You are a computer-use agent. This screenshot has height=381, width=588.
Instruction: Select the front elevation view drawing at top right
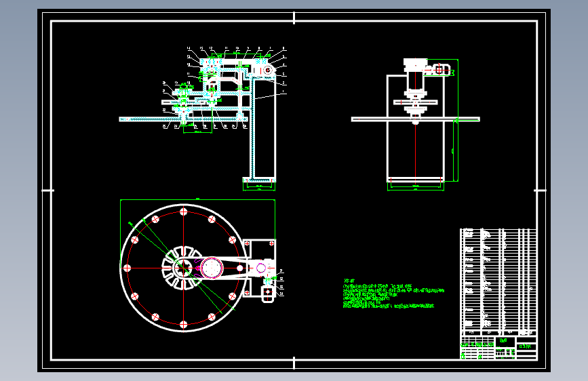coord(416,124)
